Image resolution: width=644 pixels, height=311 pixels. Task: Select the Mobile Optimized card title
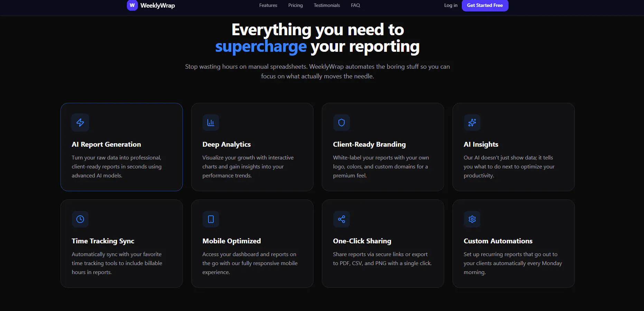pos(232,241)
